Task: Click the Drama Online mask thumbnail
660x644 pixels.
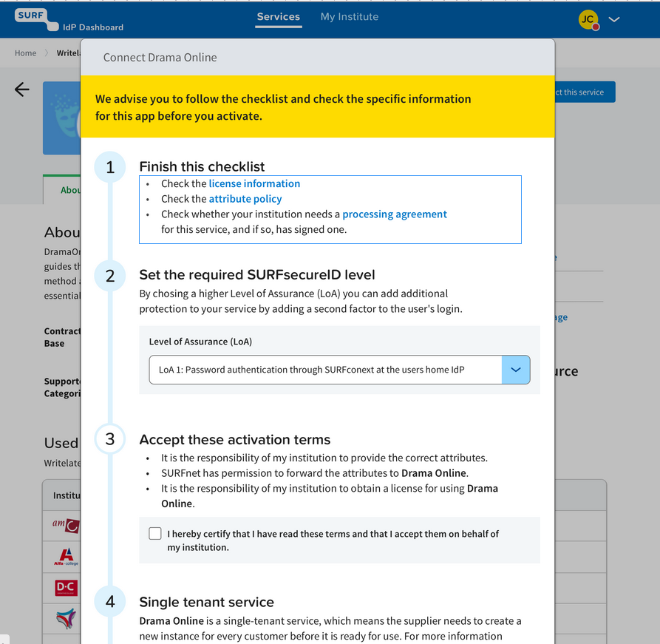Action: point(62,118)
